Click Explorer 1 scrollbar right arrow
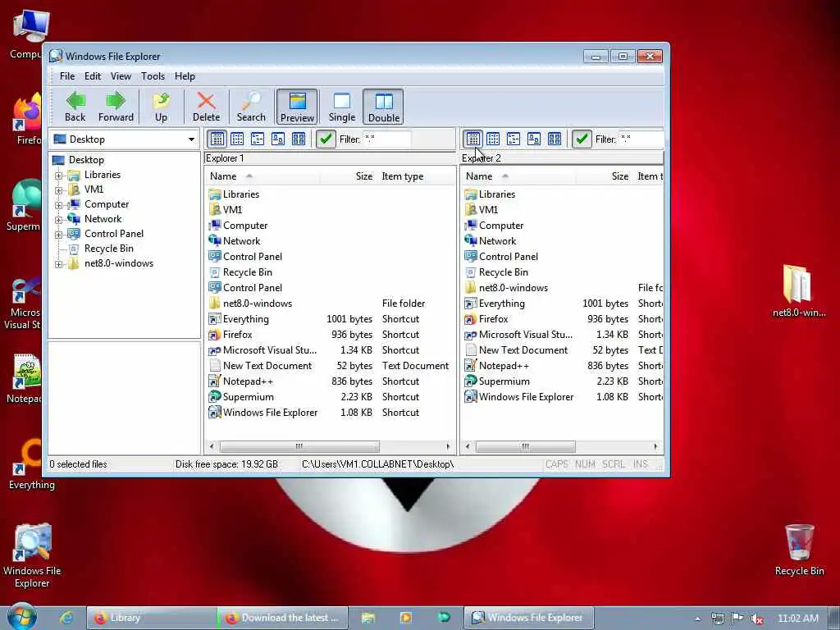 coord(449,446)
